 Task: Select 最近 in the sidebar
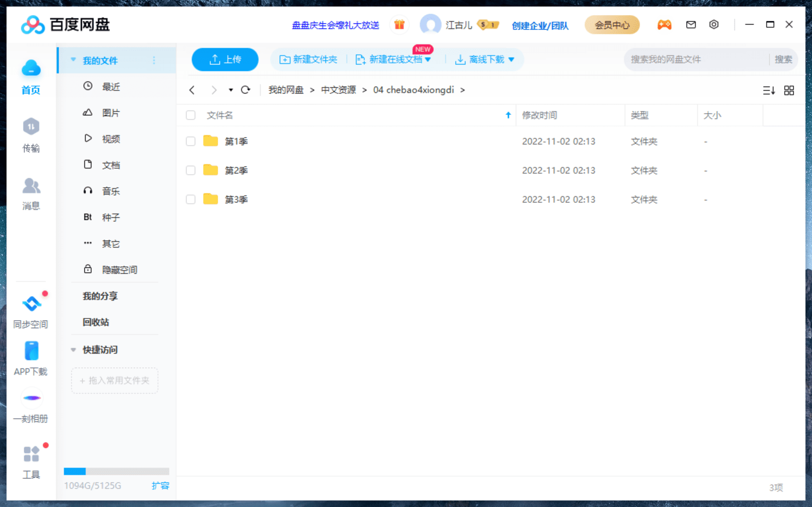click(111, 87)
